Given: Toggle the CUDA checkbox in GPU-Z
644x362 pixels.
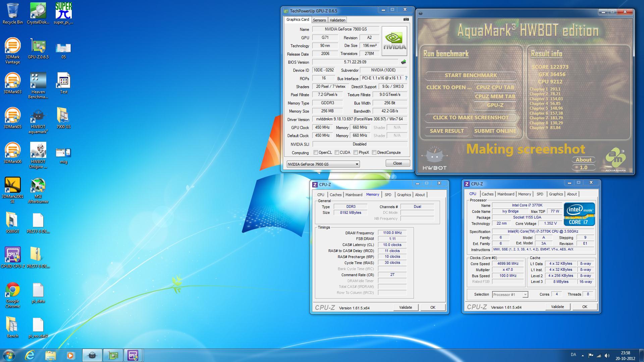Looking at the screenshot, I should (x=337, y=153).
